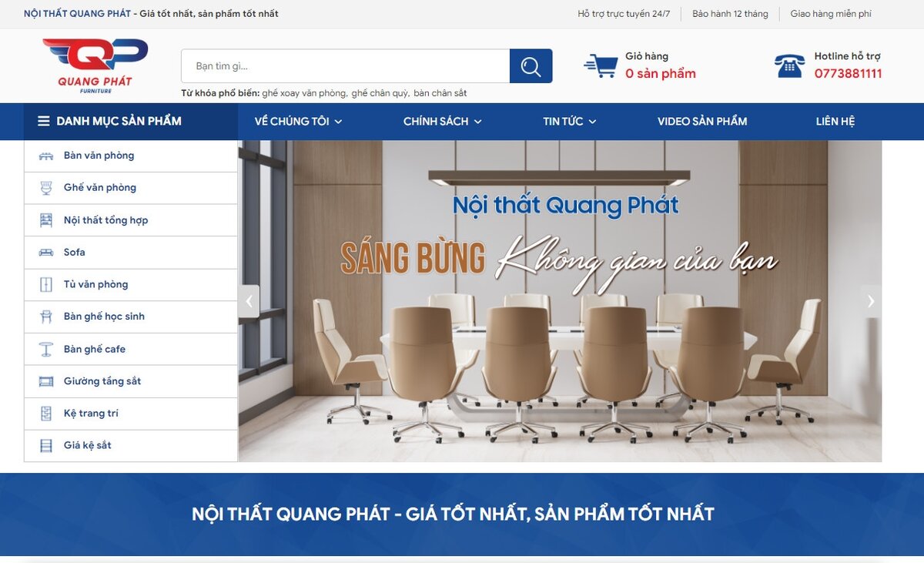Click the shelf icon beside Kệ trang trí

[46, 414]
